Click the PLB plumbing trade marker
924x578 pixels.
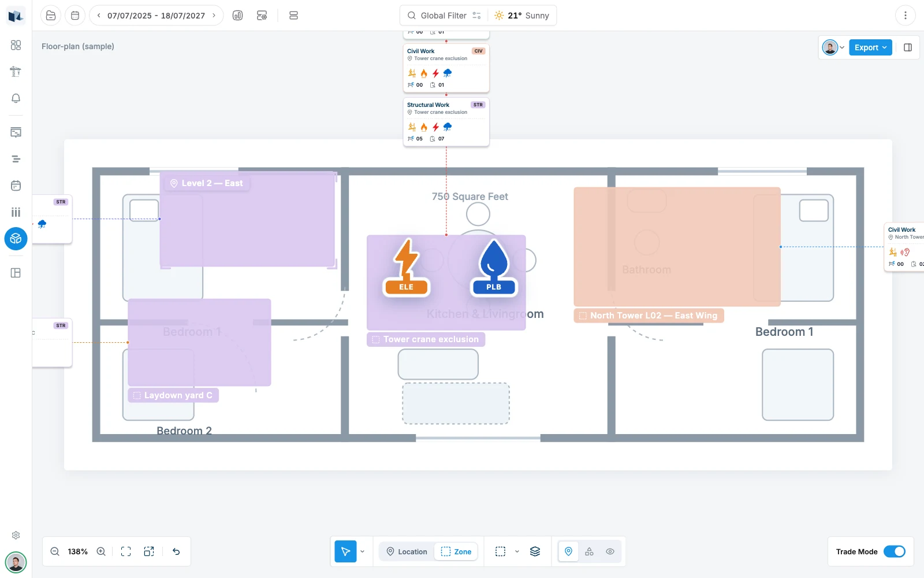494,267
